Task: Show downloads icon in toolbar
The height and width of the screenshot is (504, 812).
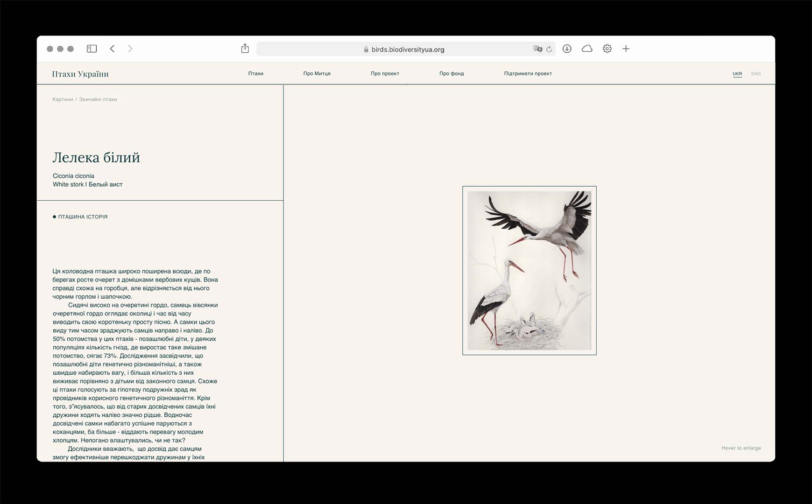Action: [567, 49]
